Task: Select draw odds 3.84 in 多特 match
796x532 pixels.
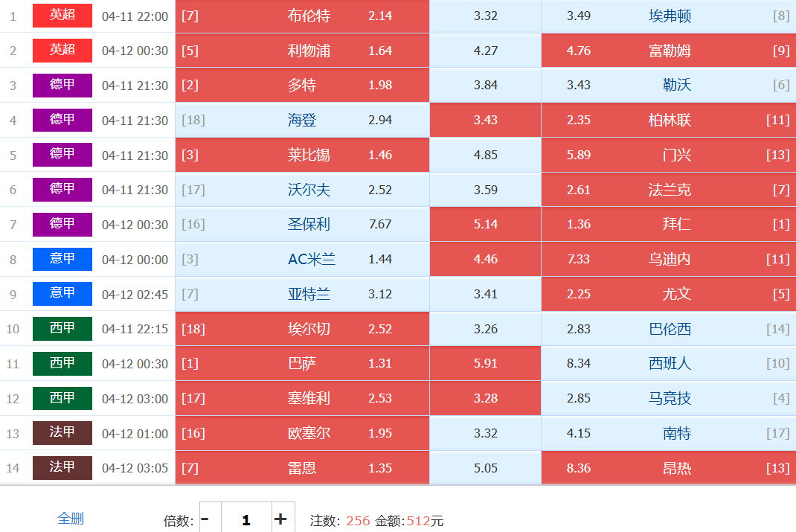Action: (x=485, y=85)
